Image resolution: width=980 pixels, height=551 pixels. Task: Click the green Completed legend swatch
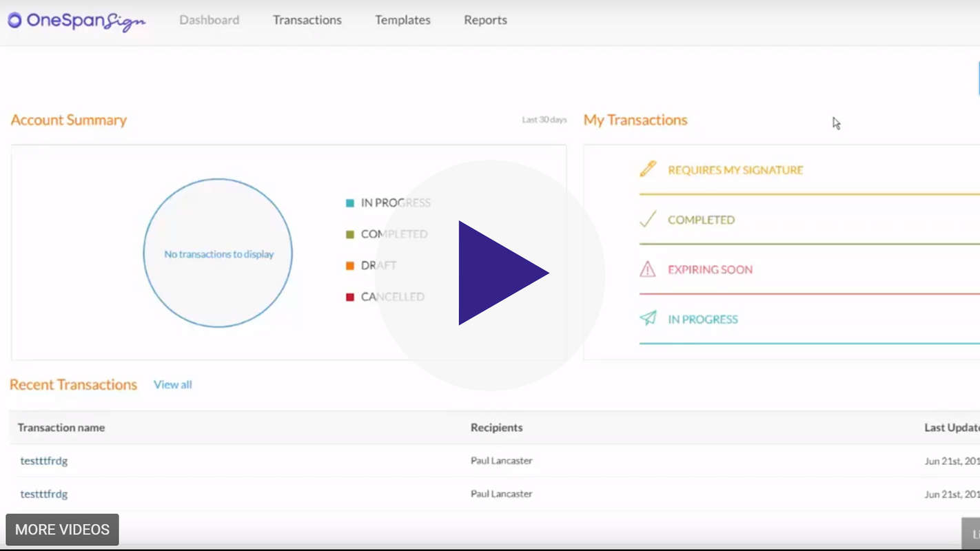pos(350,234)
